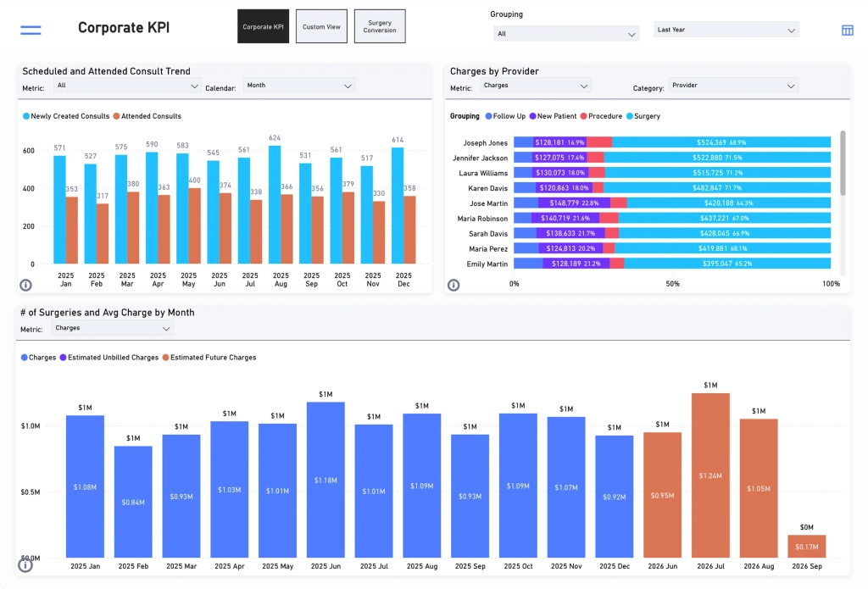Click the 2025 Jun charges bar $1.18M
Image resolution: width=868 pixels, height=589 pixels.
325,480
